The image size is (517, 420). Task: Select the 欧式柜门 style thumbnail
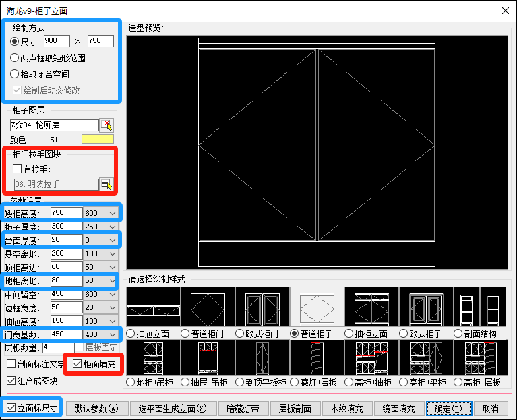pos(262,307)
